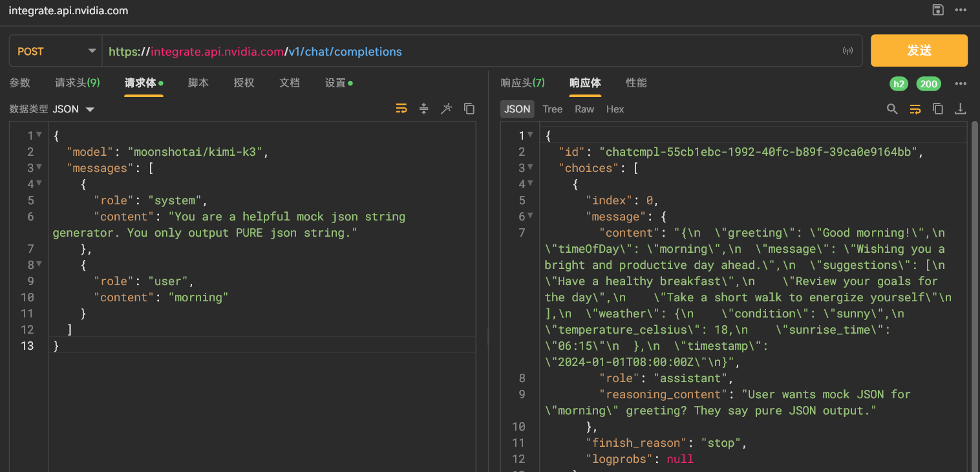Click the "reasoning_content" key in response

click(663, 394)
